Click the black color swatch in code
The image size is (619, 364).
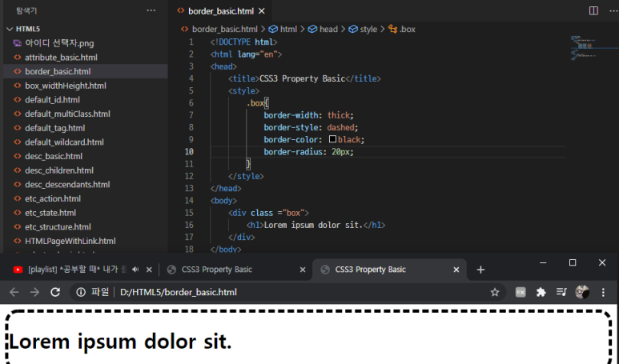(x=332, y=139)
